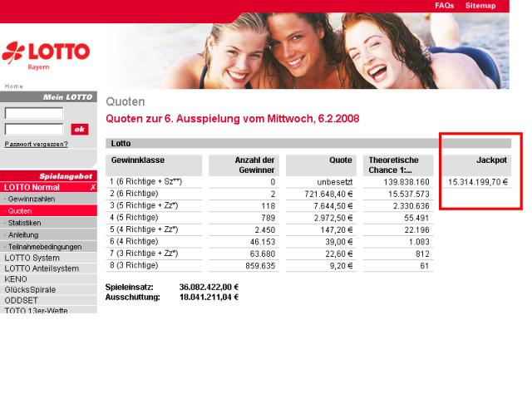The height and width of the screenshot is (399, 532).
Task: Open the KENO menu entry
Action: 48,279
